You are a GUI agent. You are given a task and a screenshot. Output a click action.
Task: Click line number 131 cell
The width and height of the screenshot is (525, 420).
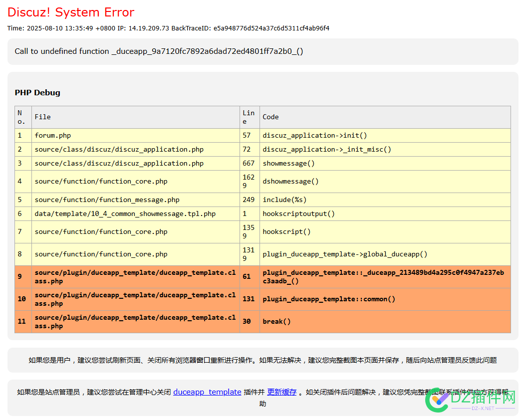click(x=250, y=299)
